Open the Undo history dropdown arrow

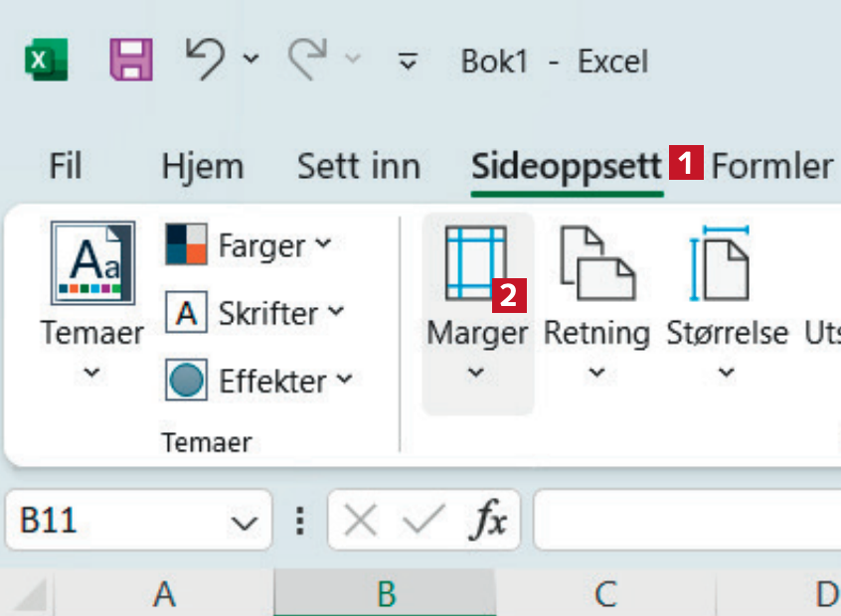click(251, 60)
